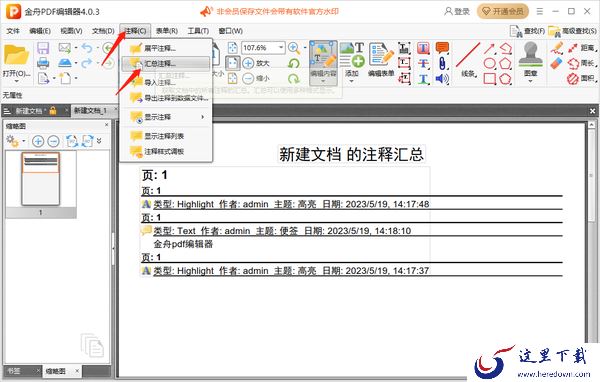Open the 打开(O) dropdown arrow
The width and height of the screenshot is (600, 382).
coord(16,81)
